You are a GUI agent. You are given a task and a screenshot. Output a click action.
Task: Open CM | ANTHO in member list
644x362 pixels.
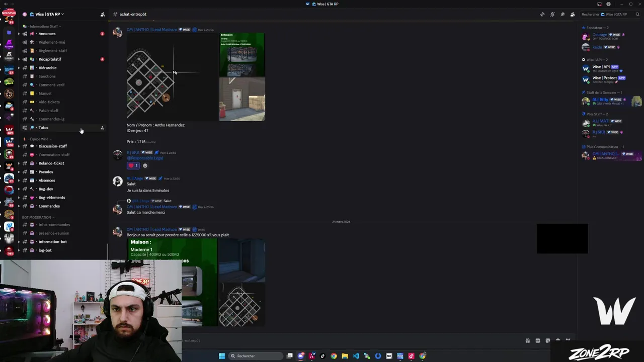pos(611,155)
